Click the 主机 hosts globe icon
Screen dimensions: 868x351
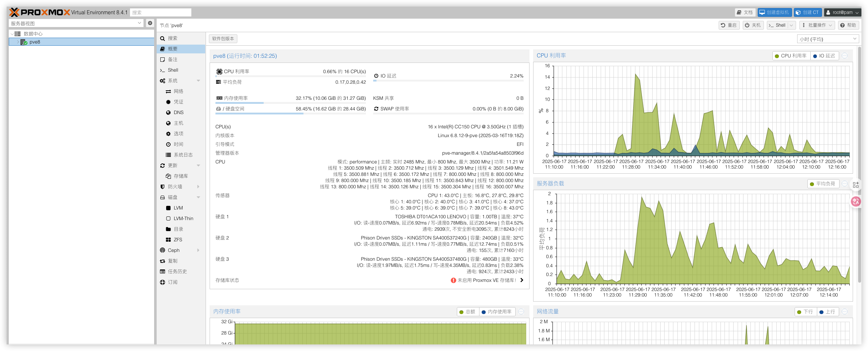(168, 123)
